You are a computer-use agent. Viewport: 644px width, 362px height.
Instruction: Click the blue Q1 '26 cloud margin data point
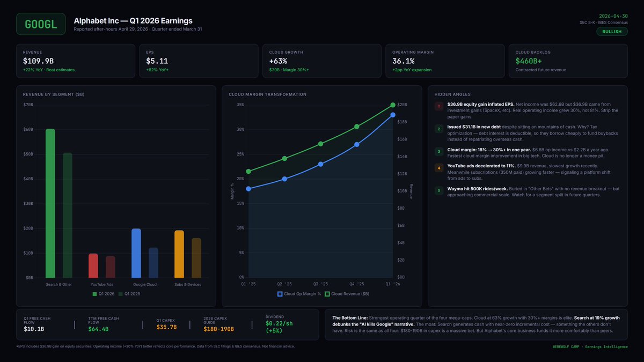393,115
